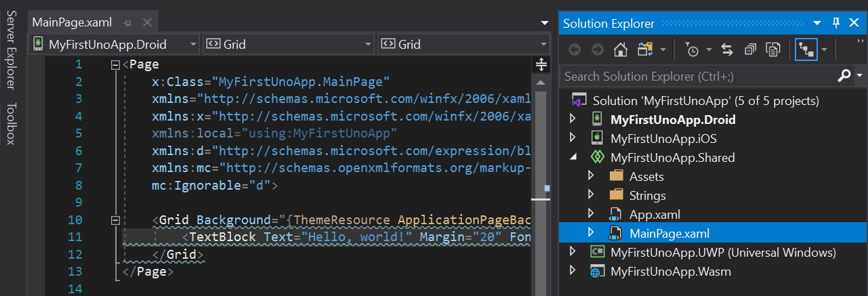Switch between solutions and folder views
The image size is (868, 296).
(644, 49)
